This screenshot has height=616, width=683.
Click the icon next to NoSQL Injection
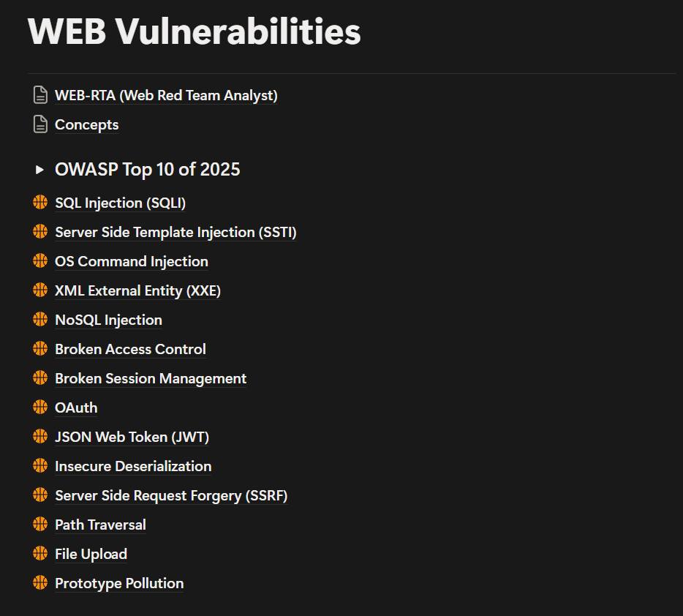(40, 319)
